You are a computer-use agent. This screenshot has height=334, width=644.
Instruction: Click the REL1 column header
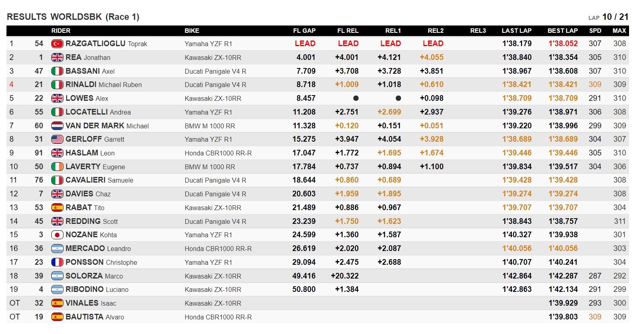(x=393, y=31)
